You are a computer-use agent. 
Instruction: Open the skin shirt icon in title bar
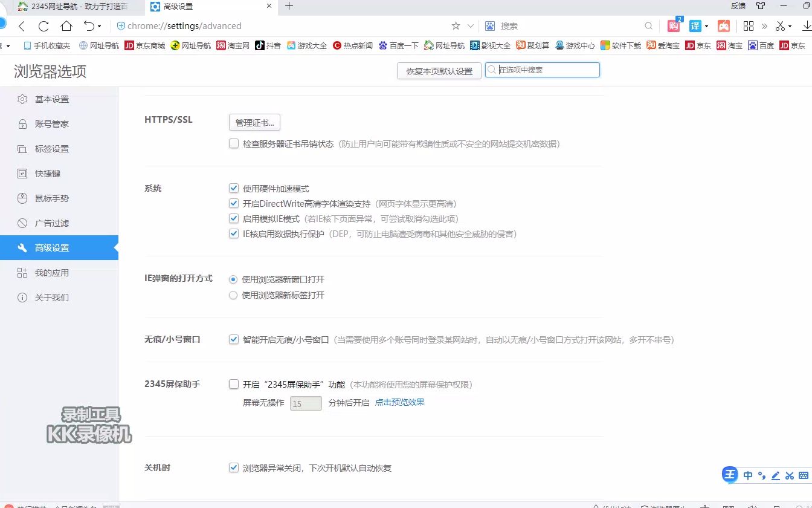pos(760,6)
